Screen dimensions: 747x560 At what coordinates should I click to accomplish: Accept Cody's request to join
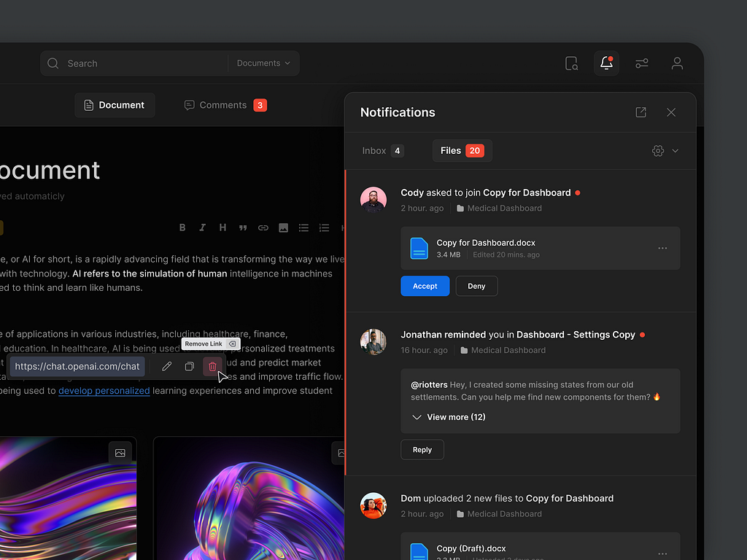click(x=425, y=286)
